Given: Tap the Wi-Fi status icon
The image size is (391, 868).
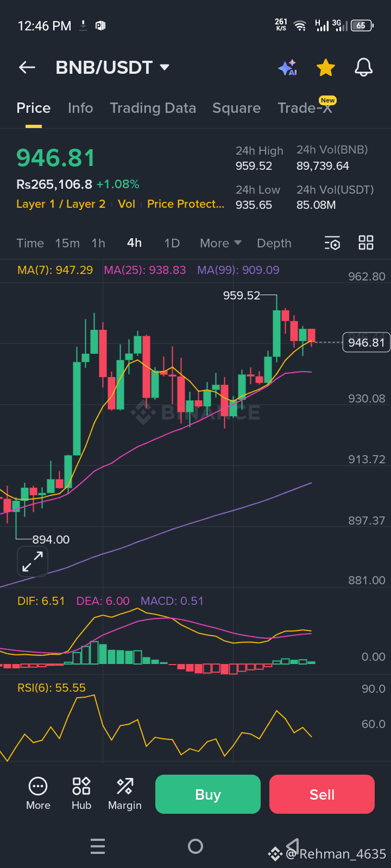Looking at the screenshot, I should coord(300,25).
